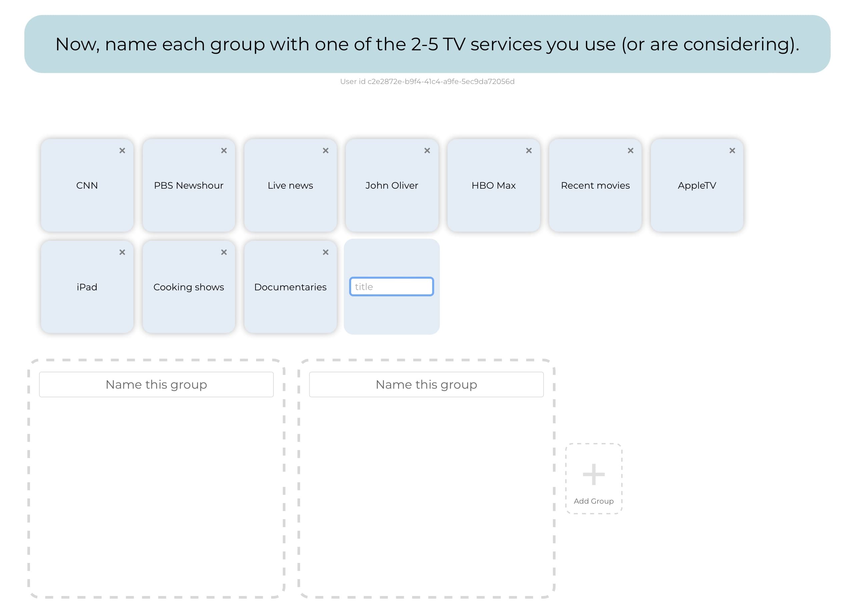This screenshot has height=616, width=855.
Task: Remove the iPad card
Action: pyautogui.click(x=122, y=252)
